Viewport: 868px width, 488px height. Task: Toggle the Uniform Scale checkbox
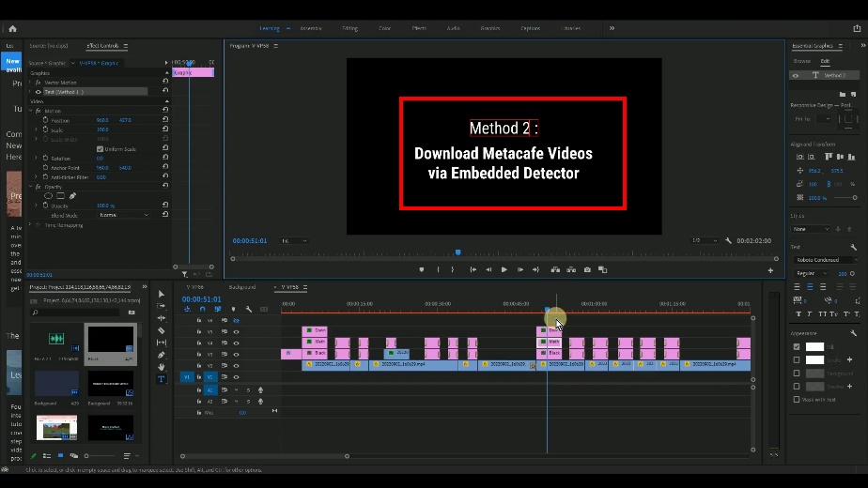[100, 149]
